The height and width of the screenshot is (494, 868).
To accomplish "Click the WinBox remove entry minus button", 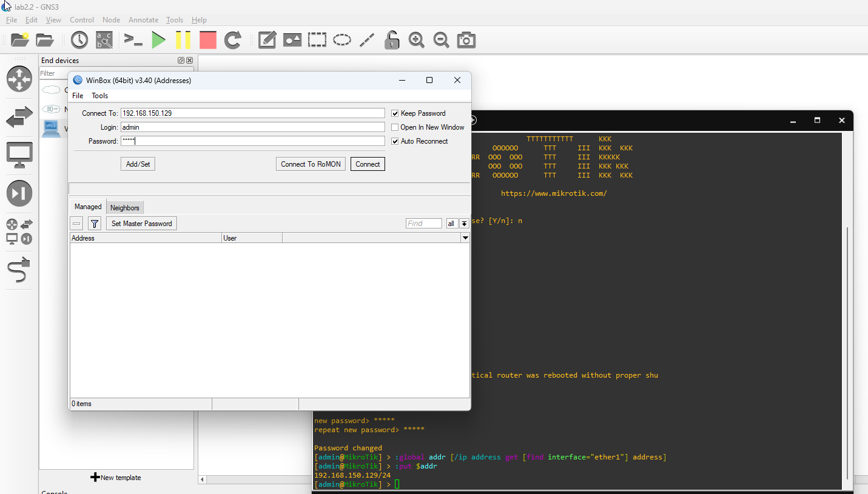I will click(76, 224).
